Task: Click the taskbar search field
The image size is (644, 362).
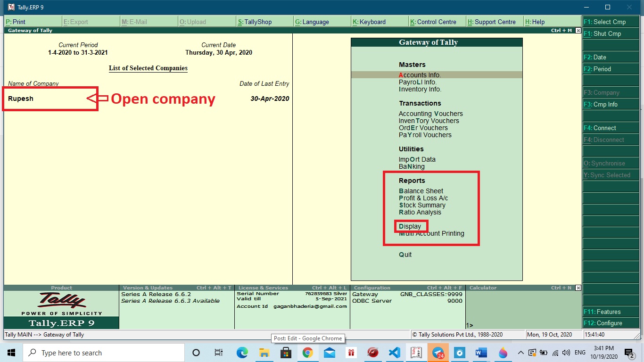Action: [x=104, y=353]
